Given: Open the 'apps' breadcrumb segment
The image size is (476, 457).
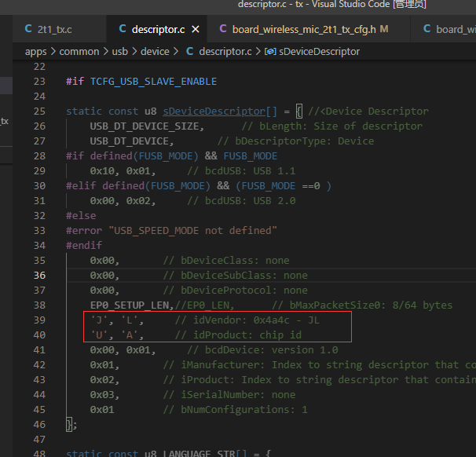Looking at the screenshot, I should pos(36,52).
